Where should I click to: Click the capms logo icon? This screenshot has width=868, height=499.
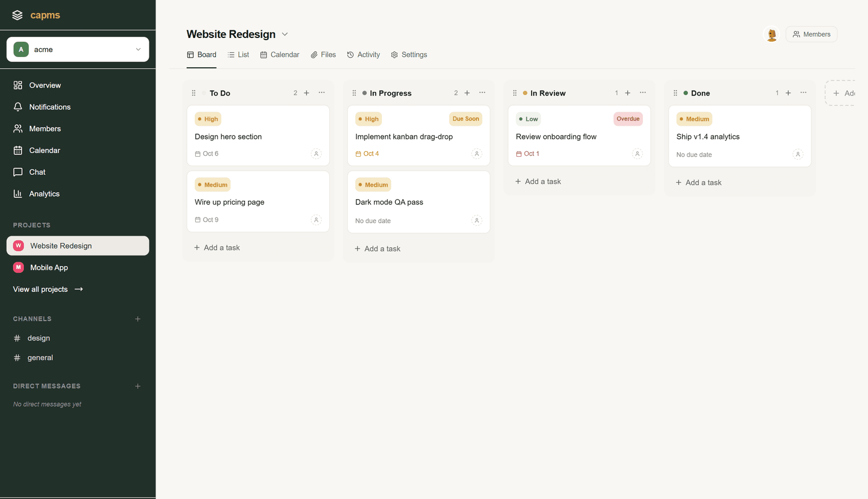point(17,15)
